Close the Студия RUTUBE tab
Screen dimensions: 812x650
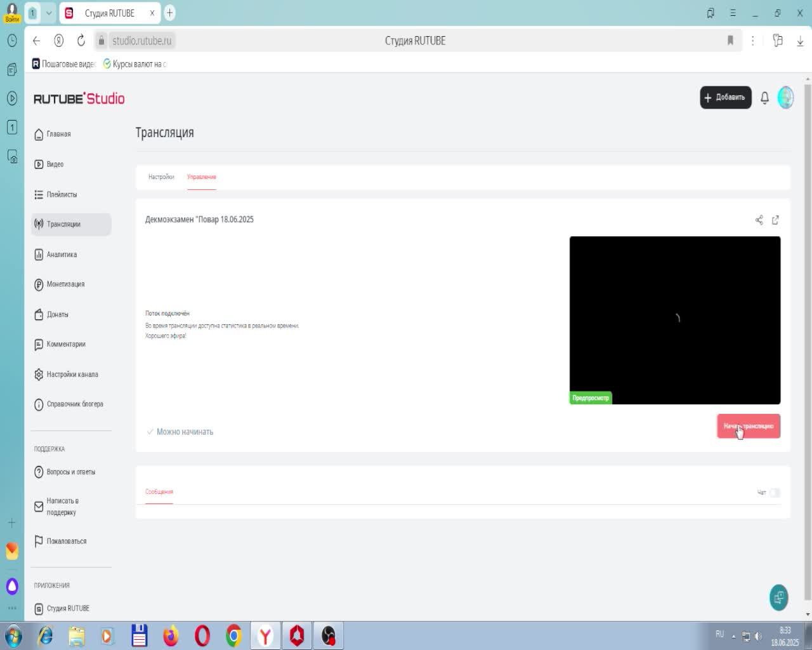point(152,13)
